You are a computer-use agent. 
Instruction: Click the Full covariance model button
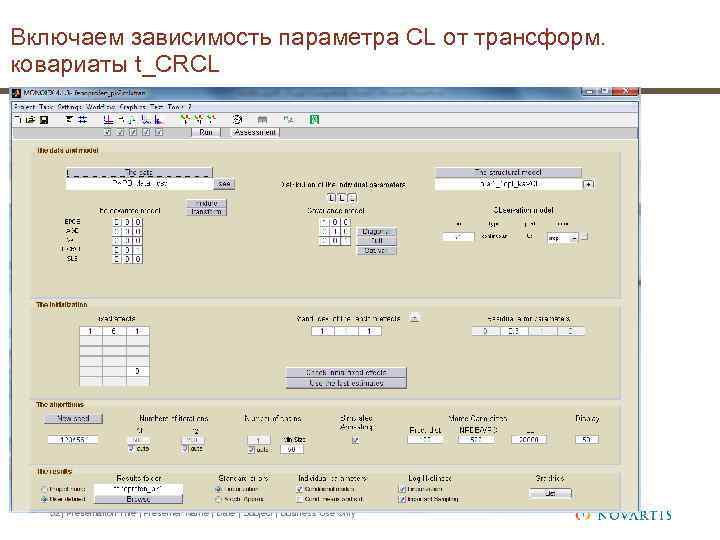377,241
